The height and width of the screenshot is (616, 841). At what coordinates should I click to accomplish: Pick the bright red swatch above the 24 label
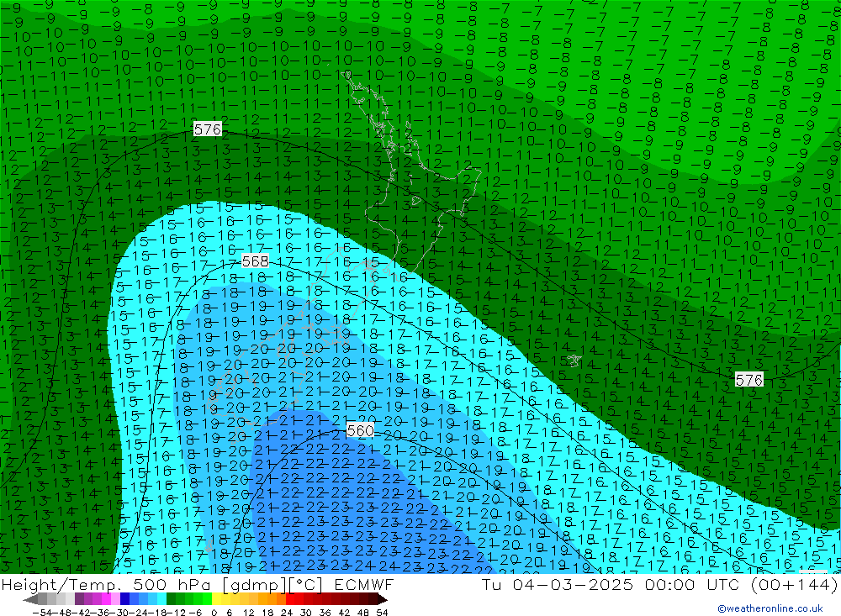(x=289, y=599)
